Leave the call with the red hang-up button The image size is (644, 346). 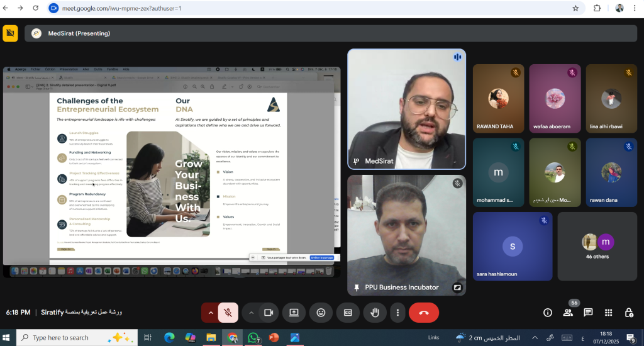click(423, 312)
